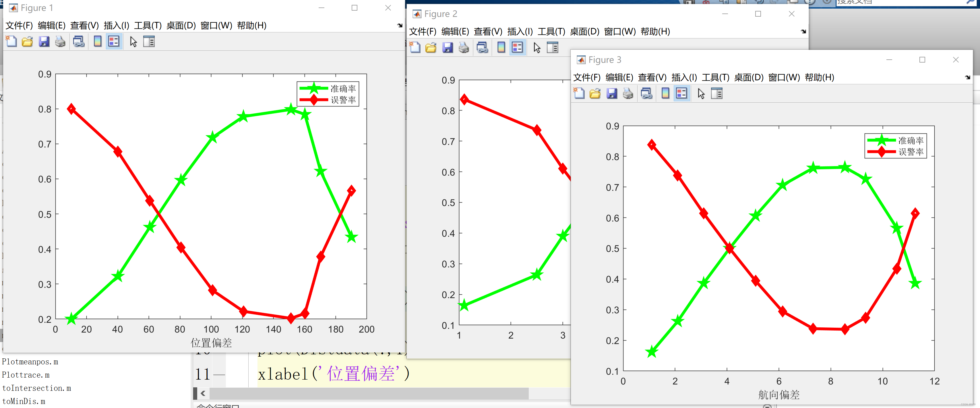Open Property Inspector icon in Figure 3
Viewport: 980px width, 408px height.
point(716,93)
